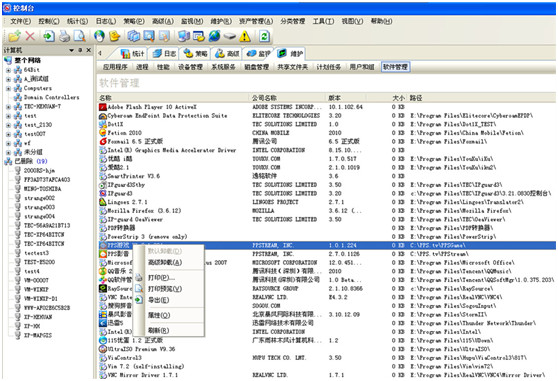The height and width of the screenshot is (381, 558).
Task: Open the 工具(T) menu
Action: coord(323,21)
